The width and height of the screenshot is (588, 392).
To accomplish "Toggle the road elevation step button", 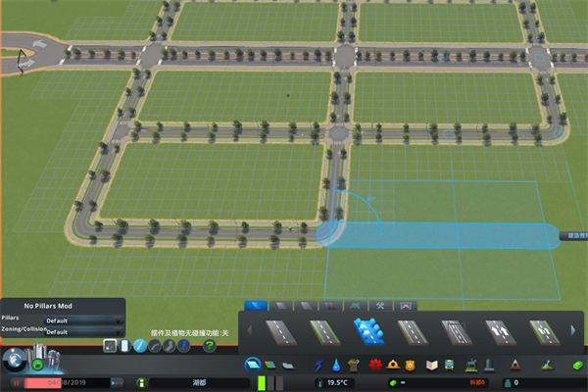I will [124, 346].
